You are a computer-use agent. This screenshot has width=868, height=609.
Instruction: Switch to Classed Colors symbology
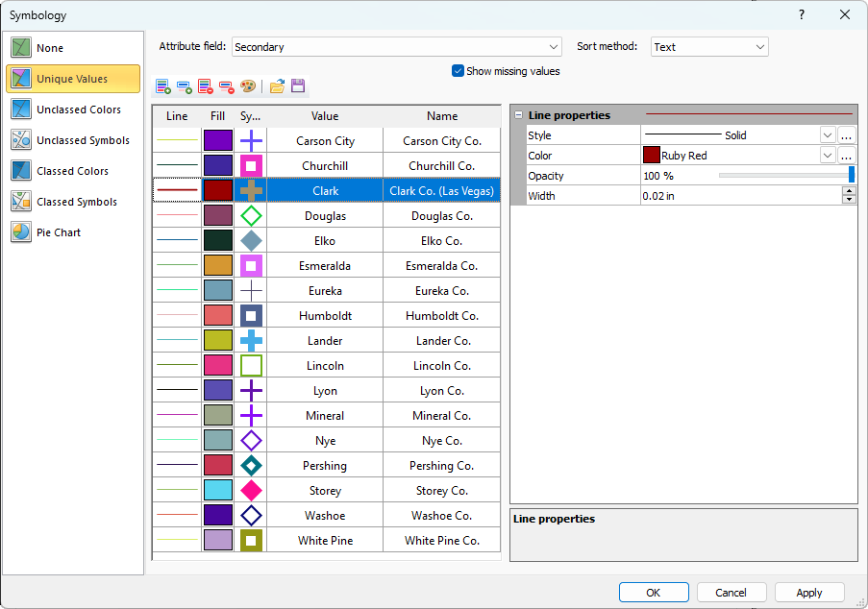point(72,171)
